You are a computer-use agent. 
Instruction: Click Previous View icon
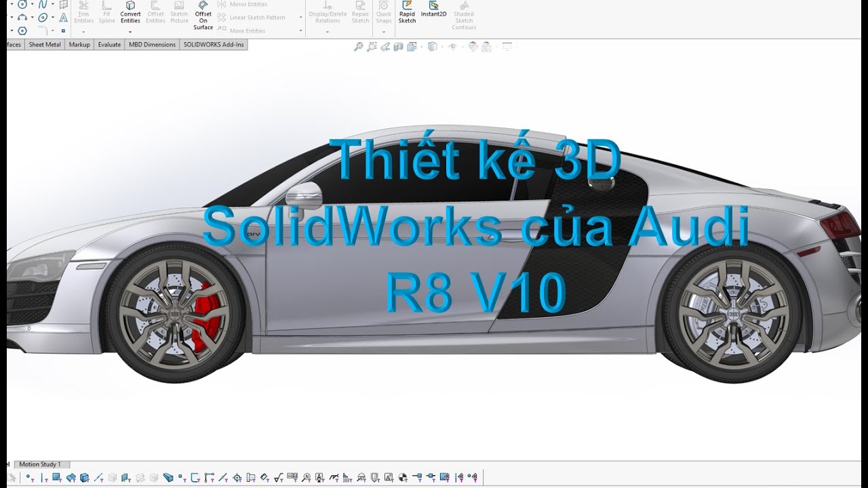click(385, 47)
